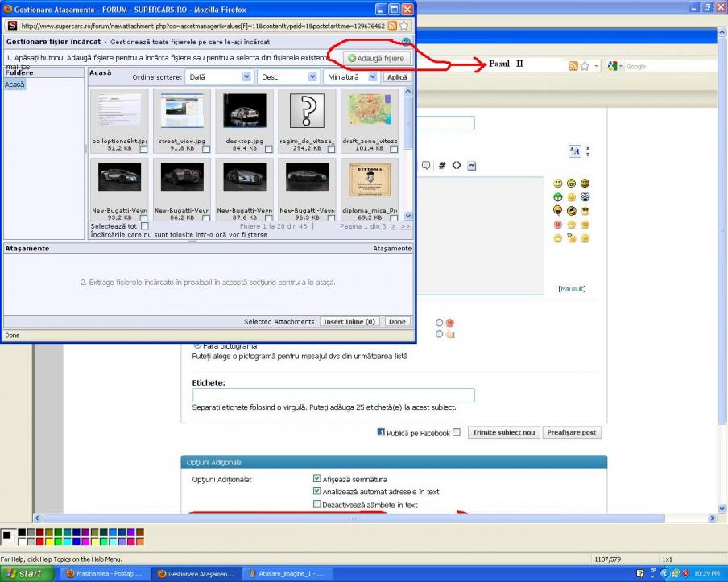Viewport: 728px width, 582px height.
Task: Select the Acasă folder in Foldere list
Action: click(15, 85)
